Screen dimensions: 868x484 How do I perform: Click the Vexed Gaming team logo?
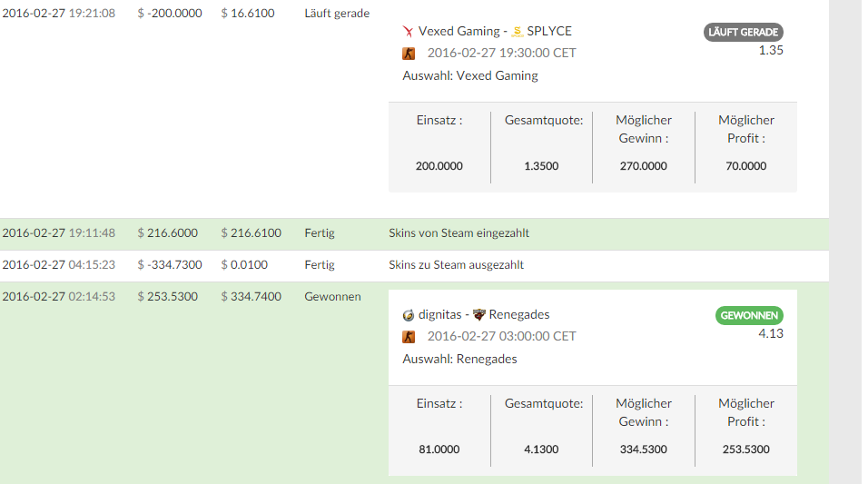409,31
